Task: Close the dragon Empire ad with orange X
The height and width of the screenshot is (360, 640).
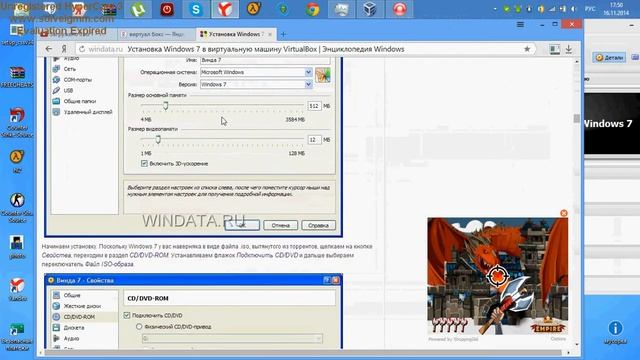Action: click(564, 213)
